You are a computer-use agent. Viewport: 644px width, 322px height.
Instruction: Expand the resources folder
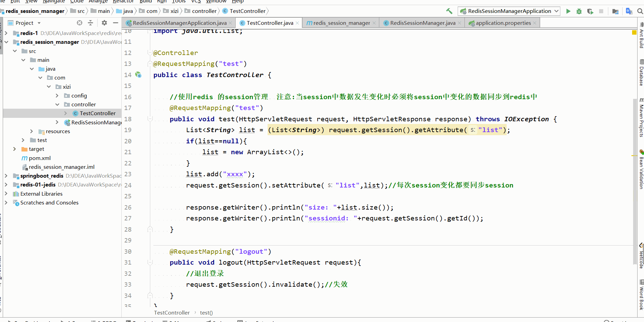coord(32,131)
